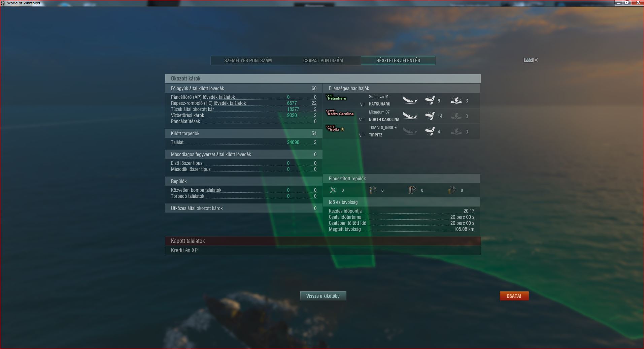Select the TOMATO_INSIDE Tirpitz enemy row
Viewport: 644px width, 349px height.
pos(402,131)
